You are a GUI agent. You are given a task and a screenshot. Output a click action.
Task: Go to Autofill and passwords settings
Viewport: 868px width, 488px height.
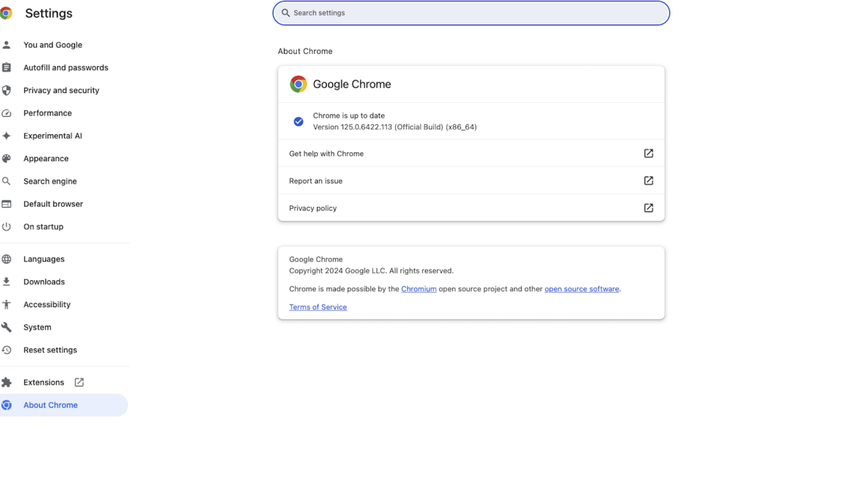coord(66,68)
